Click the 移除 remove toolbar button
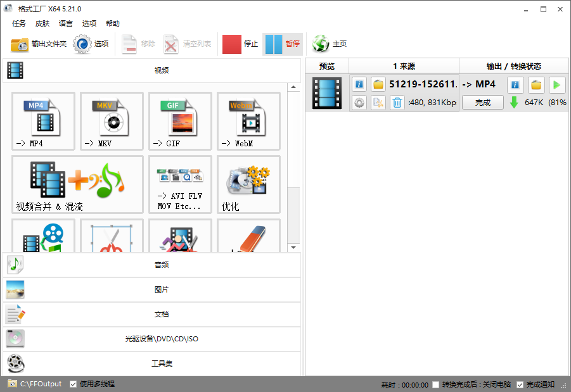 138,44
